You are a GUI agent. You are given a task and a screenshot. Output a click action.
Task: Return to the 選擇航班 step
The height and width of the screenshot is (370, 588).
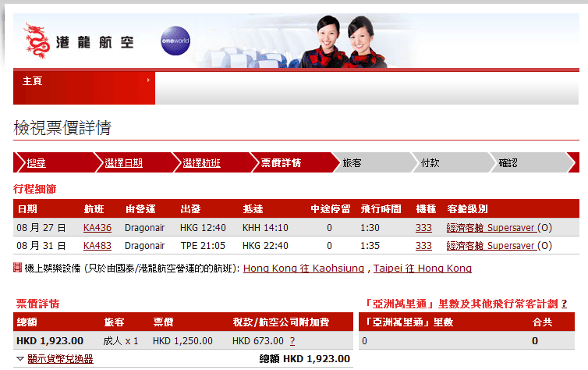201,163
